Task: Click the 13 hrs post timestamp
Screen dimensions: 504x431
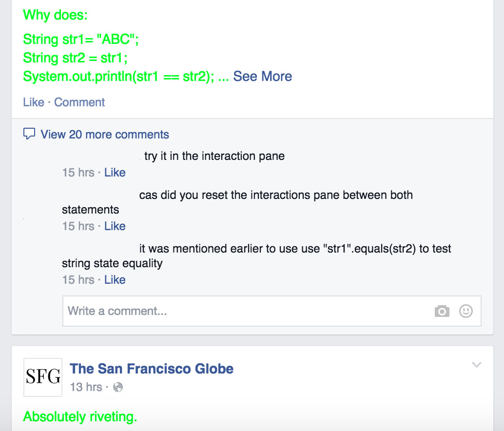Action: pyautogui.click(x=86, y=387)
